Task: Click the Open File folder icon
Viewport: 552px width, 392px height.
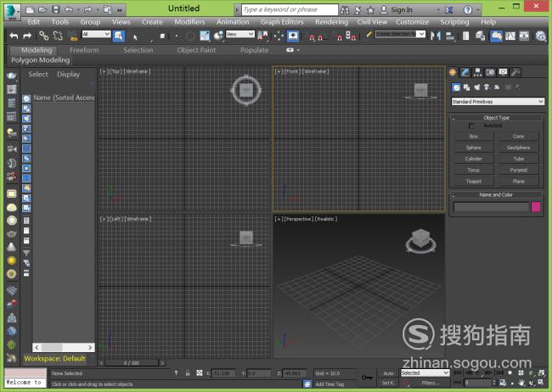Action: (x=42, y=9)
